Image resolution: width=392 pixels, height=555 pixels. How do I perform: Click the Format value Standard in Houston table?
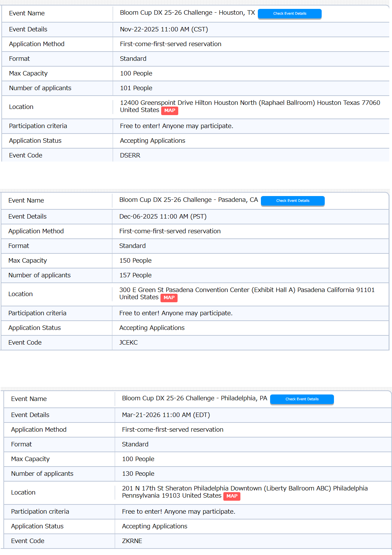click(133, 59)
